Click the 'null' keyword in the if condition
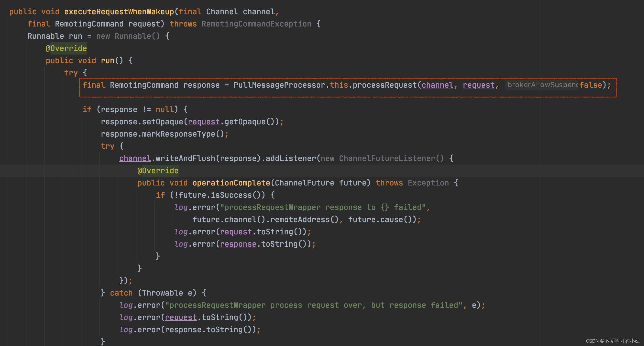Image resolution: width=644 pixels, height=346 pixels. [x=164, y=110]
